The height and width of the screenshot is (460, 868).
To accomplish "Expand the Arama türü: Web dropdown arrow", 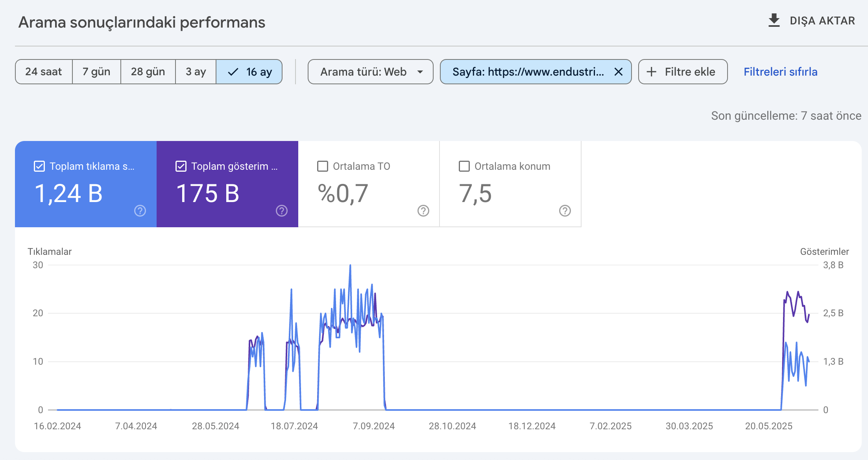I will click(x=420, y=72).
